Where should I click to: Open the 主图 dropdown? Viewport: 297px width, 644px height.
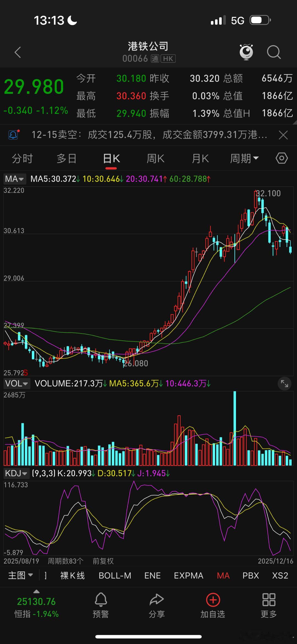pos(21,575)
